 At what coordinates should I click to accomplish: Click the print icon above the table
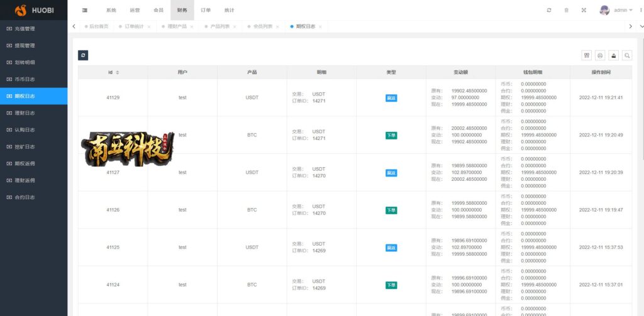600,55
